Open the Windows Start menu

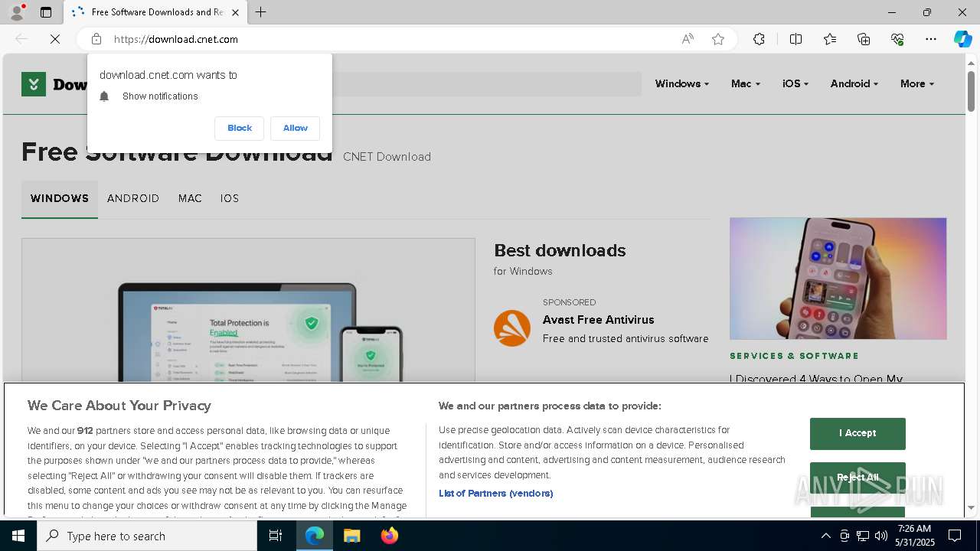click(18, 536)
